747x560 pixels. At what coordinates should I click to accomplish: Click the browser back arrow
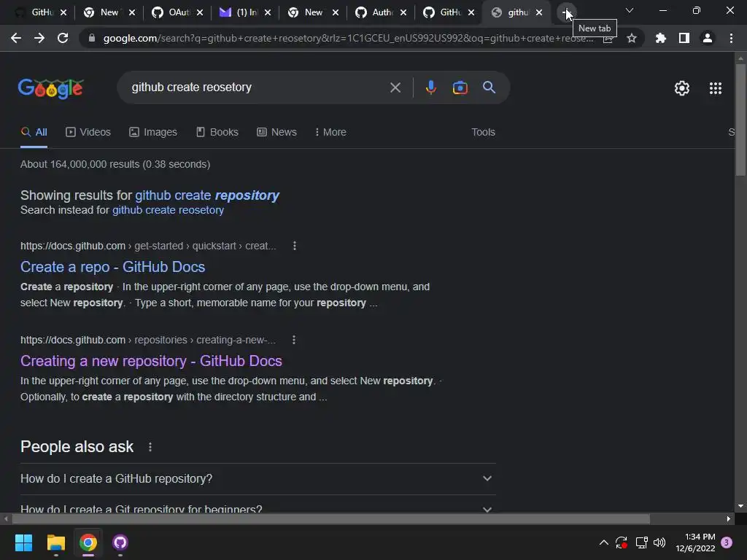pyautogui.click(x=16, y=38)
